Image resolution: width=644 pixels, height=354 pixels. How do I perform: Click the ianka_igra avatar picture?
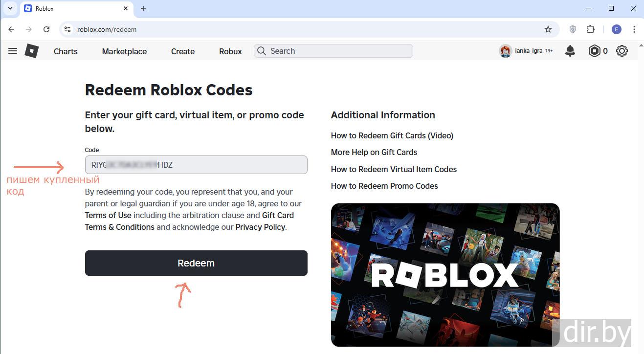click(x=505, y=51)
